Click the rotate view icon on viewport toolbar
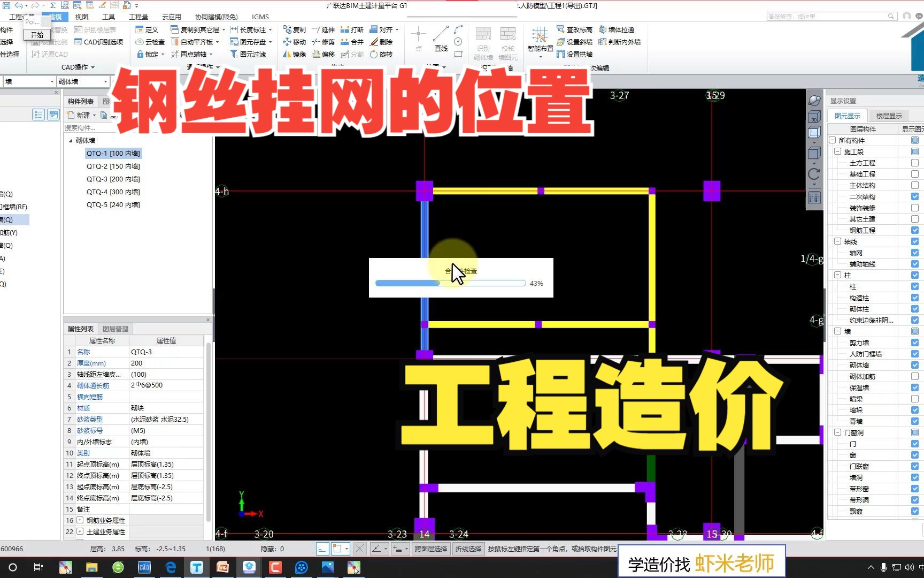Viewport: 924px width, 578px height. pyautogui.click(x=814, y=174)
